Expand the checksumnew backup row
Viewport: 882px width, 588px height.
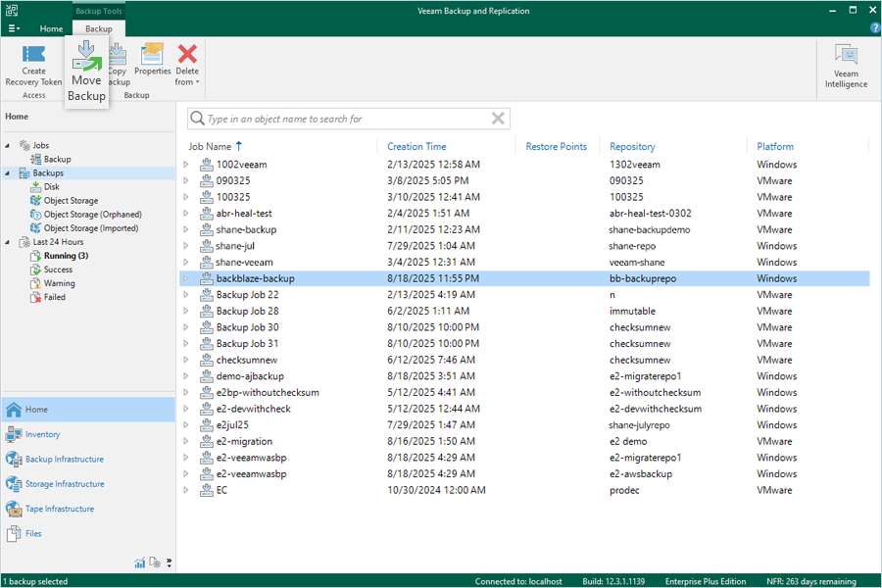coord(185,360)
